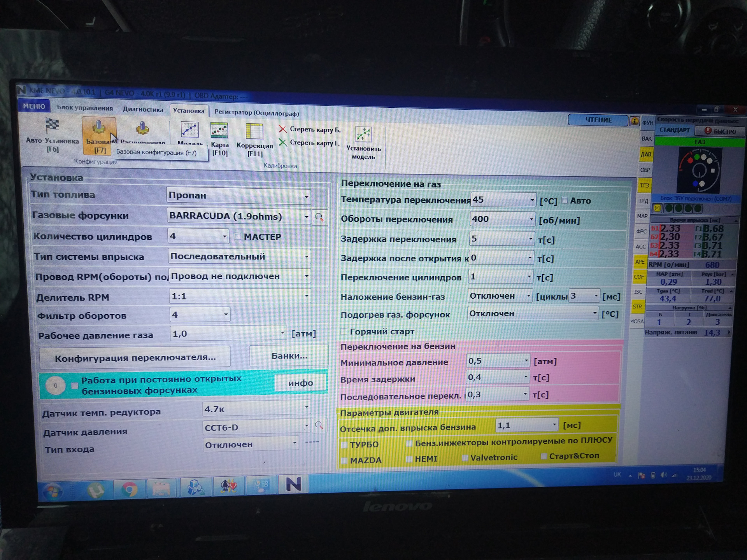Open ОБР side panel tab
Viewport: 747px width, 560px height.
[x=645, y=170]
